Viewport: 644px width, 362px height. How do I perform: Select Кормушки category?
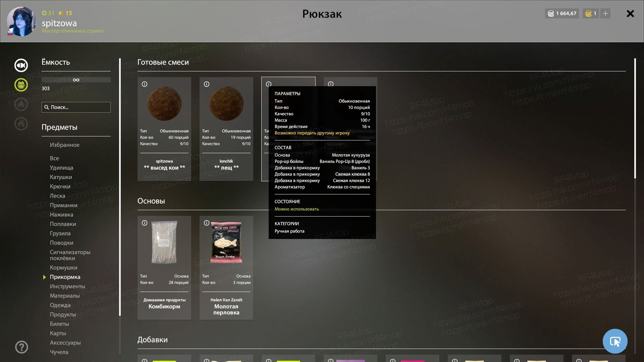click(64, 267)
